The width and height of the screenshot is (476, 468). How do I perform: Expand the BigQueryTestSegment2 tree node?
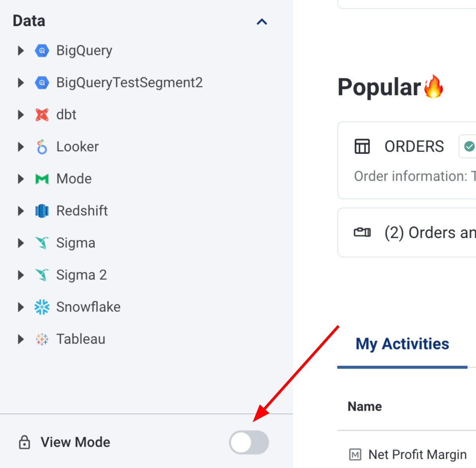click(x=21, y=83)
